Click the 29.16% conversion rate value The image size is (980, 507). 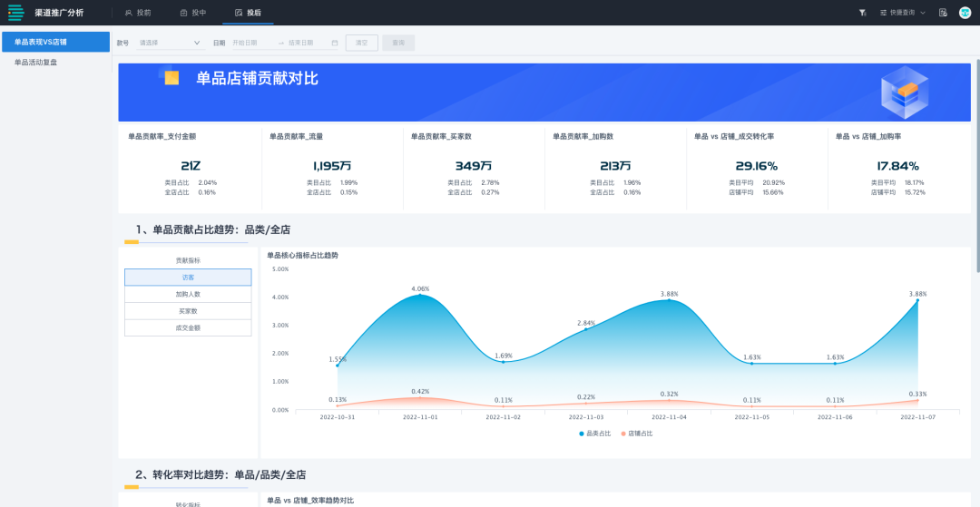click(x=756, y=166)
